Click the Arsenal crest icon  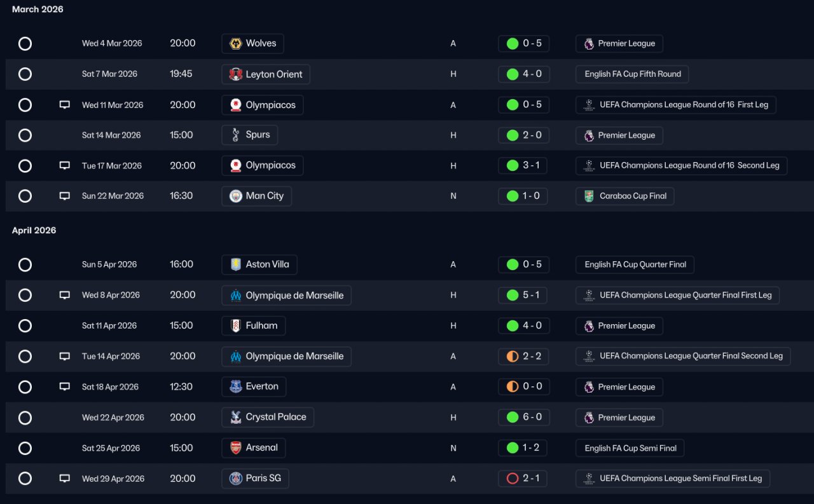coord(236,448)
